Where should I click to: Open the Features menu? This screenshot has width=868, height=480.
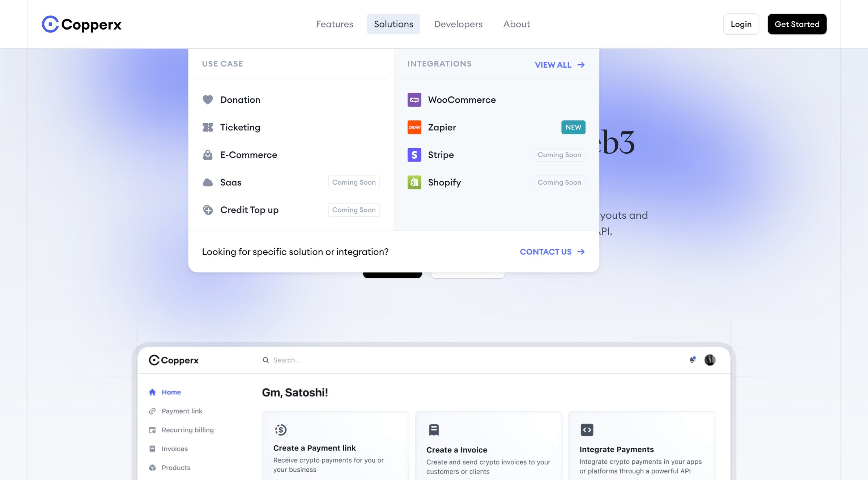(335, 24)
